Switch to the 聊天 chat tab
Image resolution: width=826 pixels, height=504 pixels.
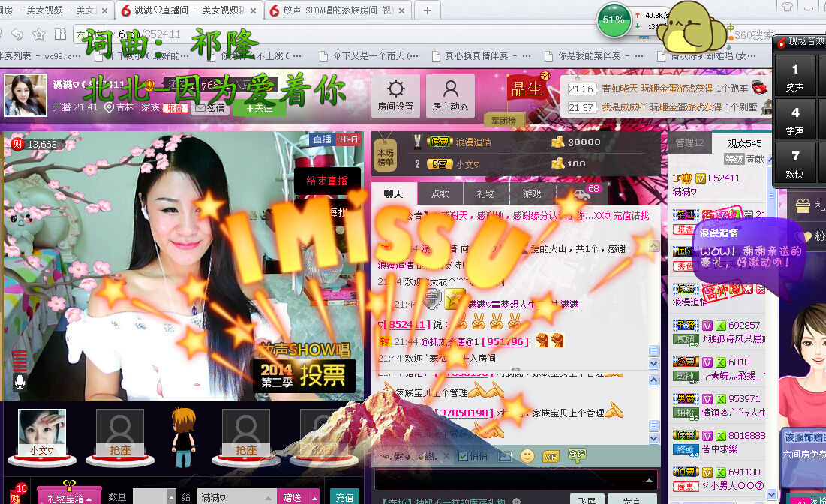394,193
